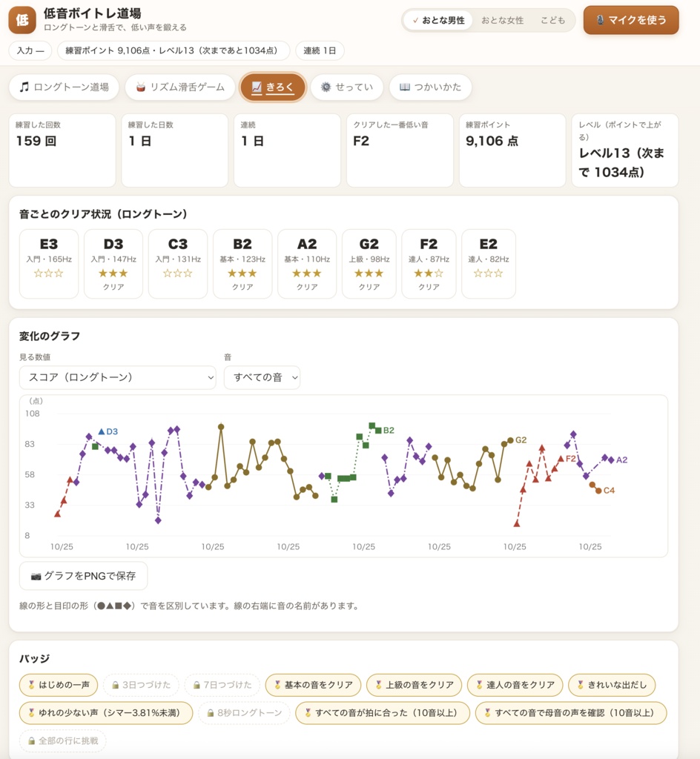Click the 練習ポイント 9,106点・レベル13 chip

pos(174,51)
